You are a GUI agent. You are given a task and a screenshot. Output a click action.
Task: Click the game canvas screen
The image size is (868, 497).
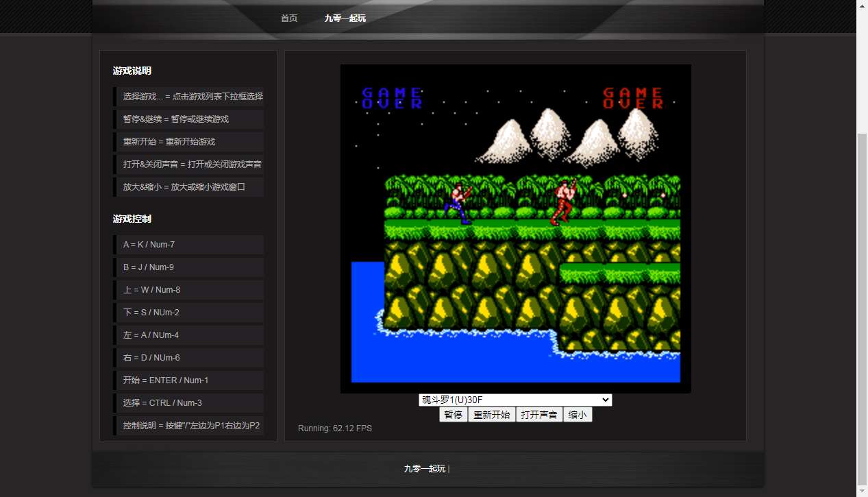tap(516, 229)
